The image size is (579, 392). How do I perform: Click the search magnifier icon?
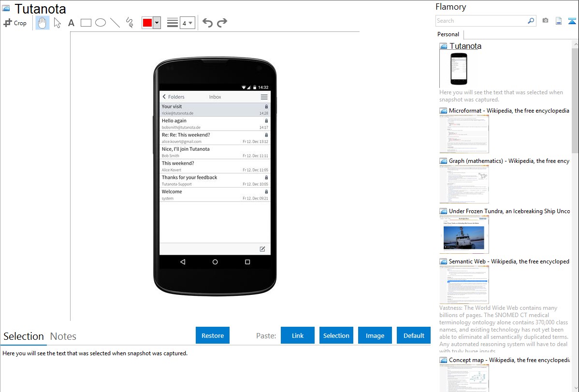531,21
